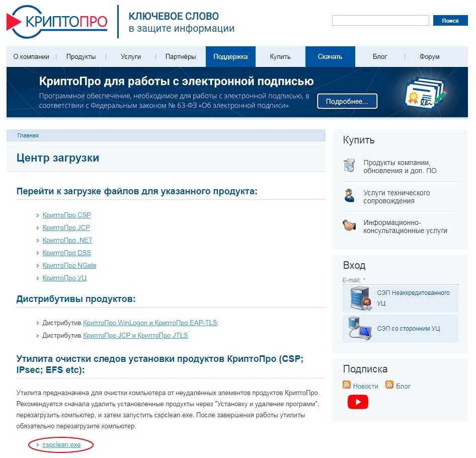
Task: Open the КриптоПро CSP download link
Action: tap(67, 215)
